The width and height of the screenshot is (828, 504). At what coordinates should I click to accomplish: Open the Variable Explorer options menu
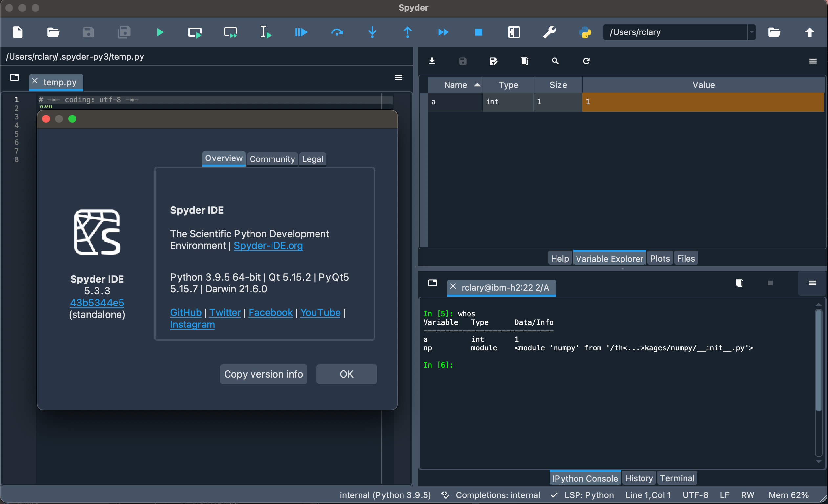click(813, 61)
